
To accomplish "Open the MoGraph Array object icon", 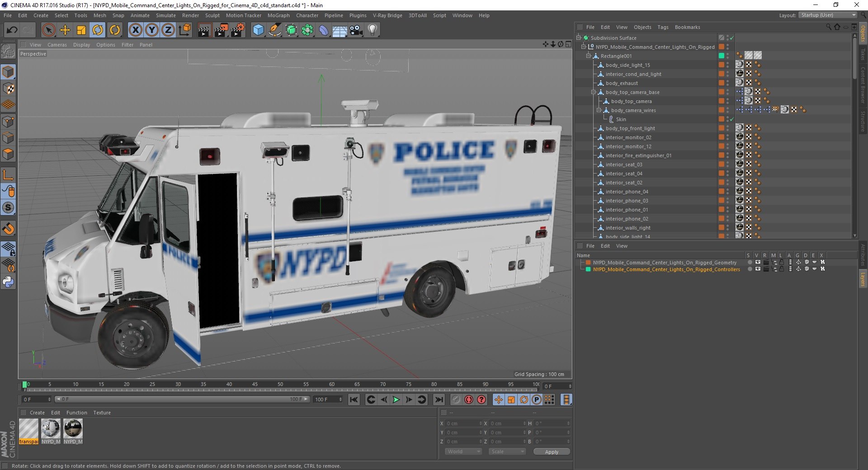I will tap(307, 30).
